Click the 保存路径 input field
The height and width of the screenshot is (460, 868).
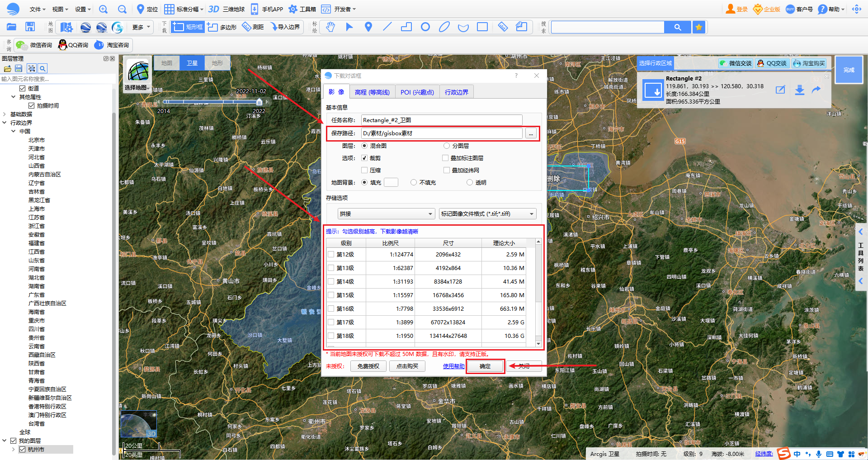click(441, 133)
